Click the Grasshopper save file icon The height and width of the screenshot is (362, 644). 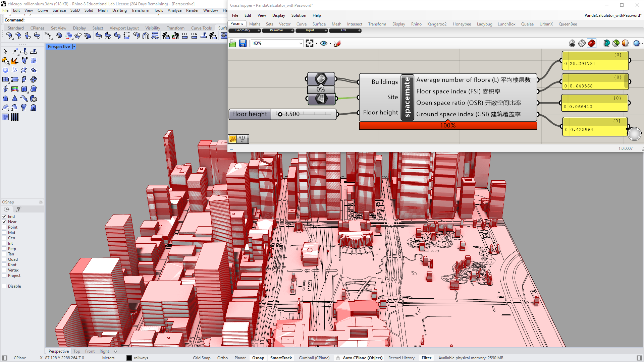click(243, 43)
